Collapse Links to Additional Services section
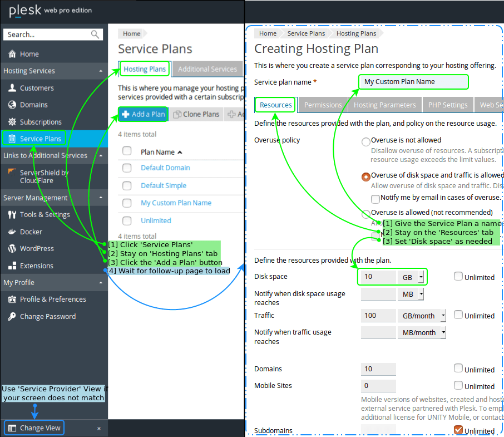The image size is (504, 437). tap(101, 156)
